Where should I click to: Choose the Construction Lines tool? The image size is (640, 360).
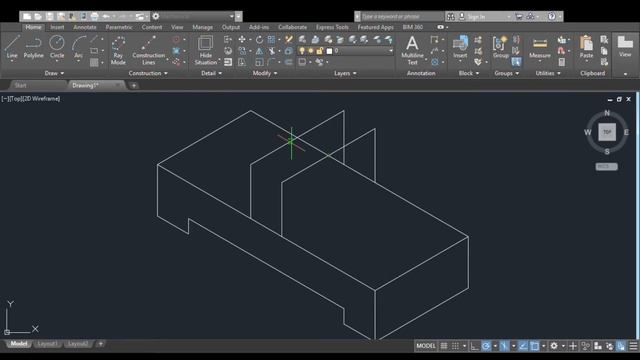tap(148, 51)
